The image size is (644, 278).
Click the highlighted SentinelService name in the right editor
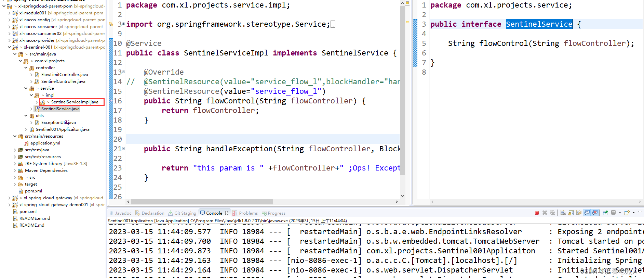click(539, 24)
